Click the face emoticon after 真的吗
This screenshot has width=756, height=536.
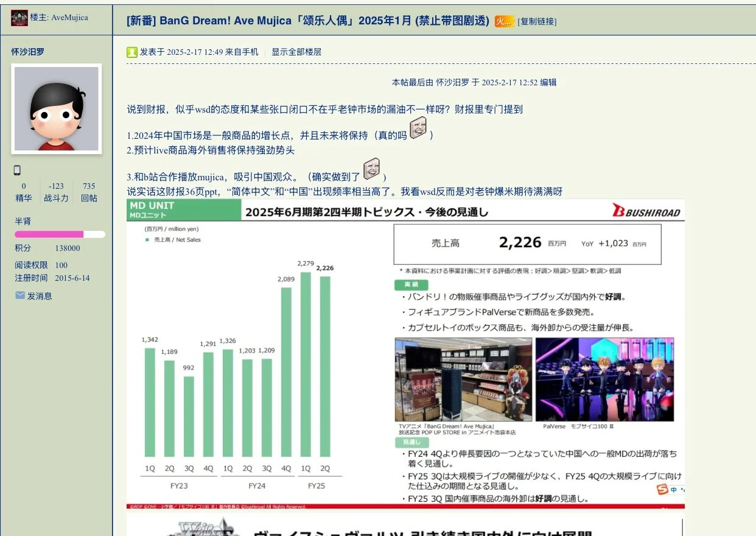418,128
